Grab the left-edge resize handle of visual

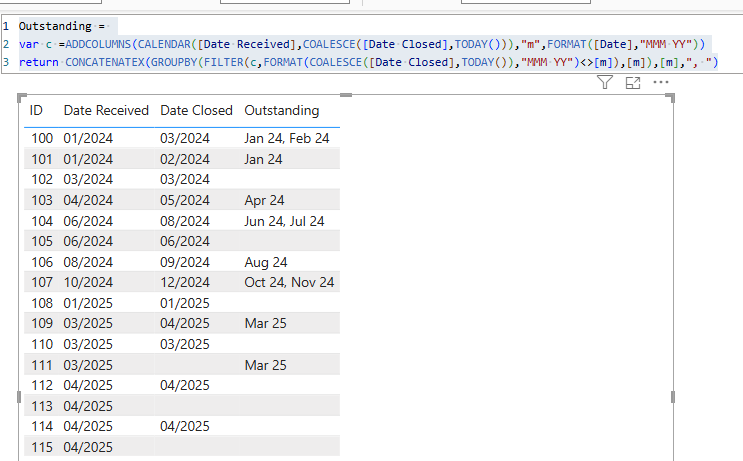(19, 397)
